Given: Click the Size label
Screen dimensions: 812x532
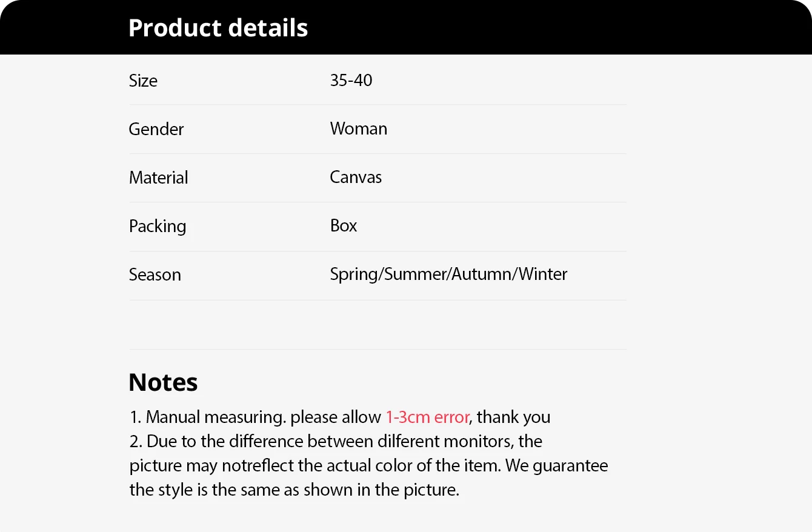Looking at the screenshot, I should pos(143,81).
